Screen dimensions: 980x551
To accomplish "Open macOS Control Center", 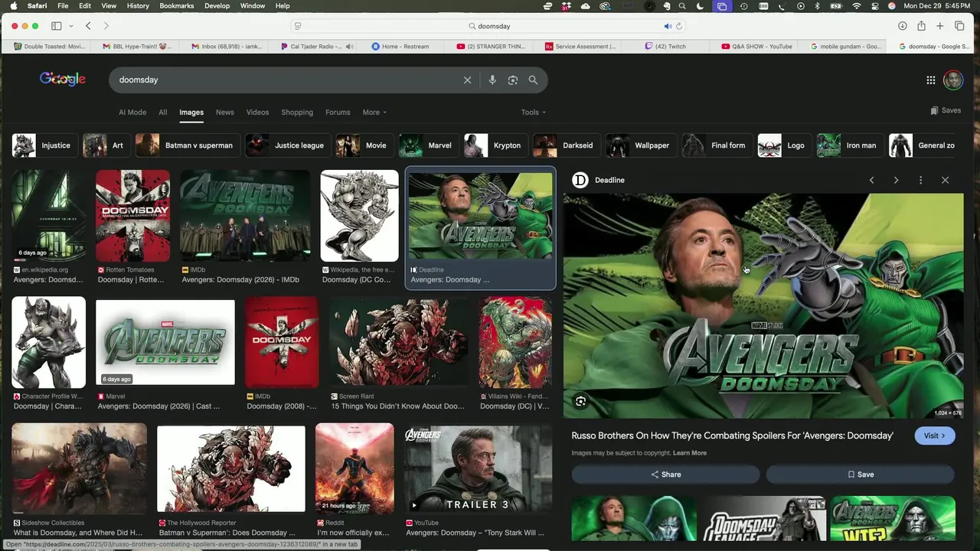I will (x=874, y=6).
